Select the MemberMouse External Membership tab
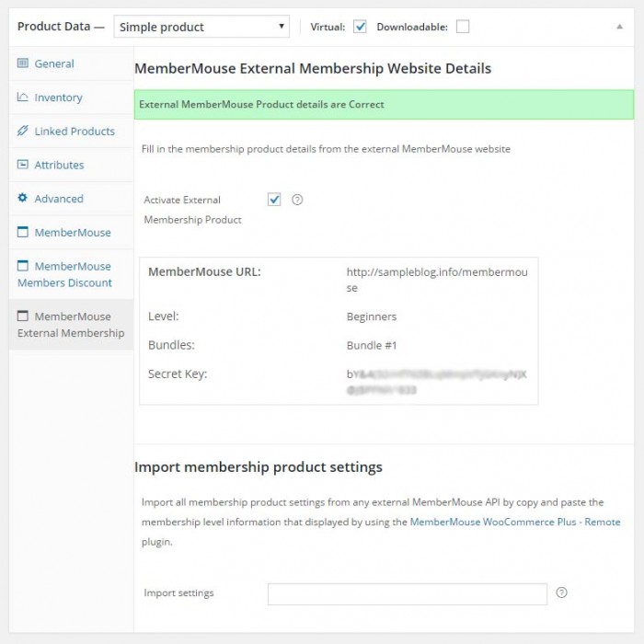Screen dimensions: 644x644 pyautogui.click(x=70, y=325)
